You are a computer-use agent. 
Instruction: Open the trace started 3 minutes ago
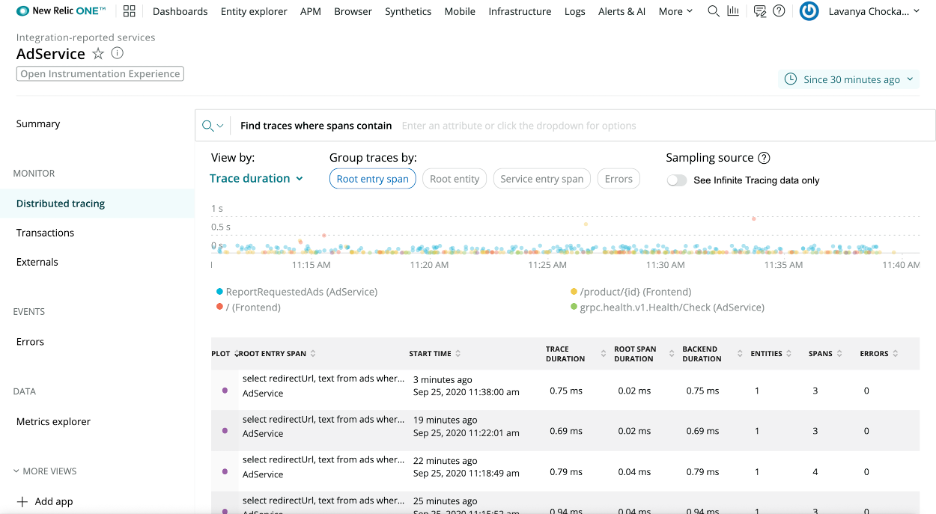(x=565, y=390)
